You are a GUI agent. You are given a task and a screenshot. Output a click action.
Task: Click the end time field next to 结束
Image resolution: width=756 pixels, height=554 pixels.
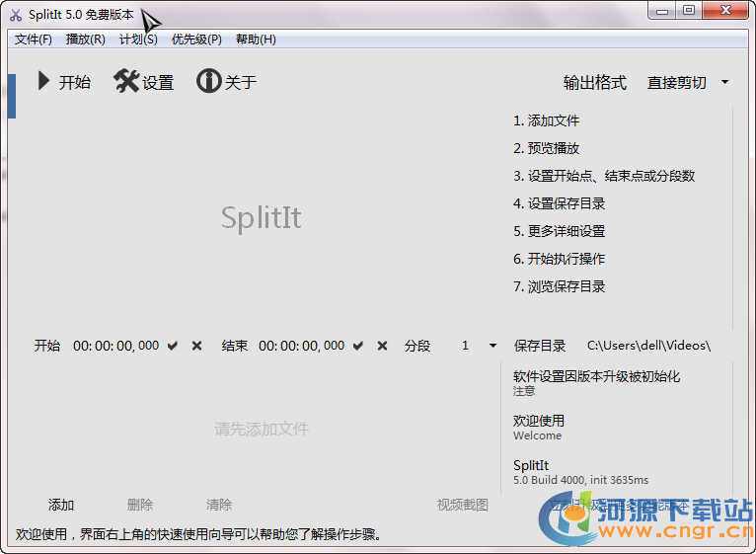[302, 346]
